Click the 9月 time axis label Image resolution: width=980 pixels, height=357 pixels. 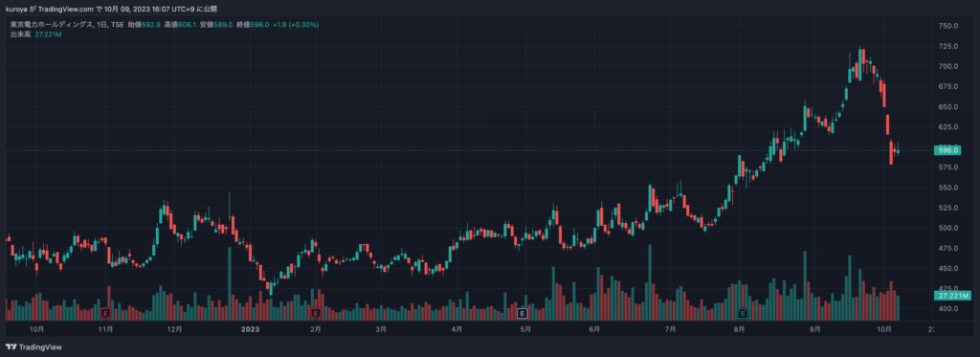click(x=815, y=329)
